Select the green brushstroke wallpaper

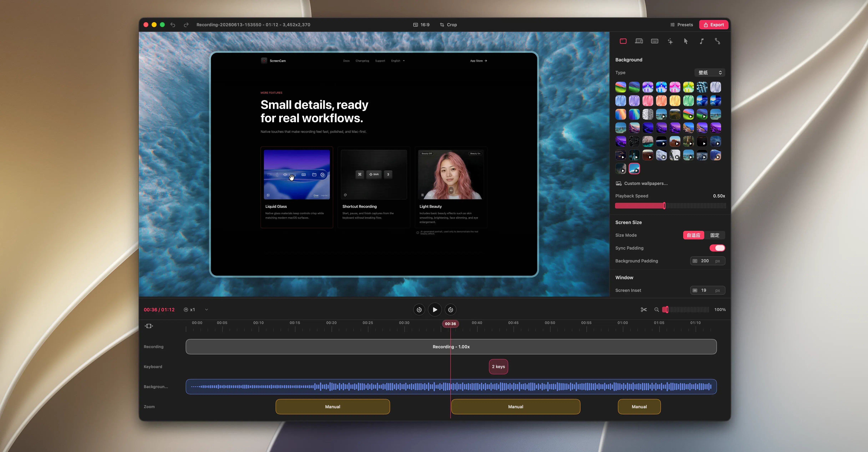[x=688, y=101]
